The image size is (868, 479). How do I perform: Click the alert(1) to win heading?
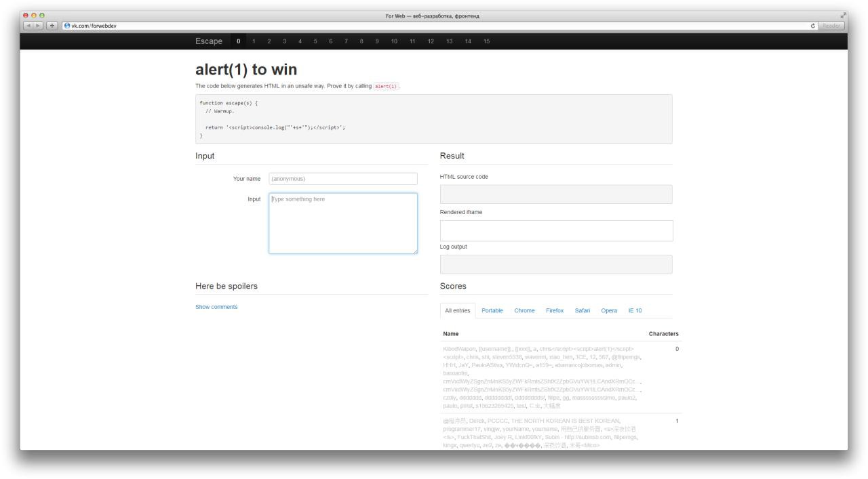tap(246, 69)
